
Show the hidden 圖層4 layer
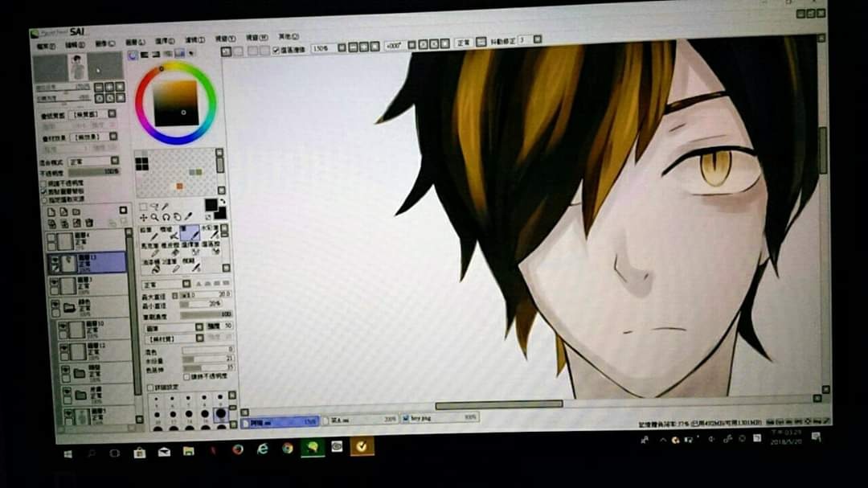click(51, 238)
